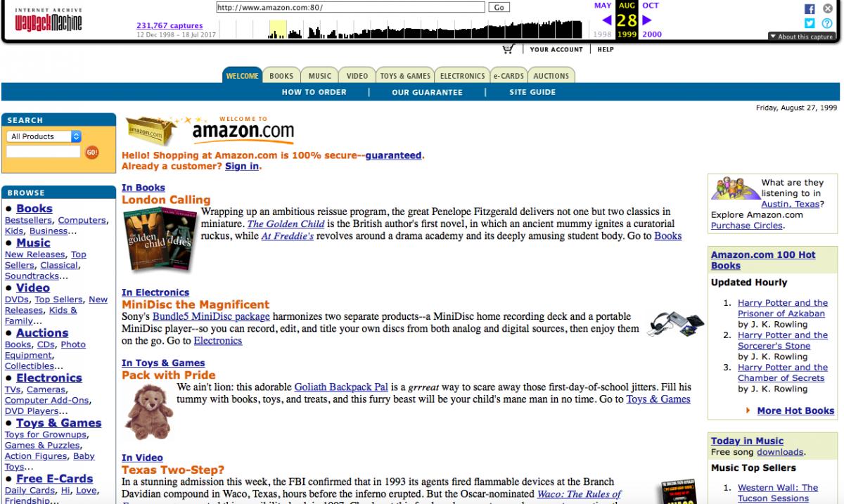This screenshot has height=504, width=844.
Task: Click the Amazon search text box
Action: (44, 152)
